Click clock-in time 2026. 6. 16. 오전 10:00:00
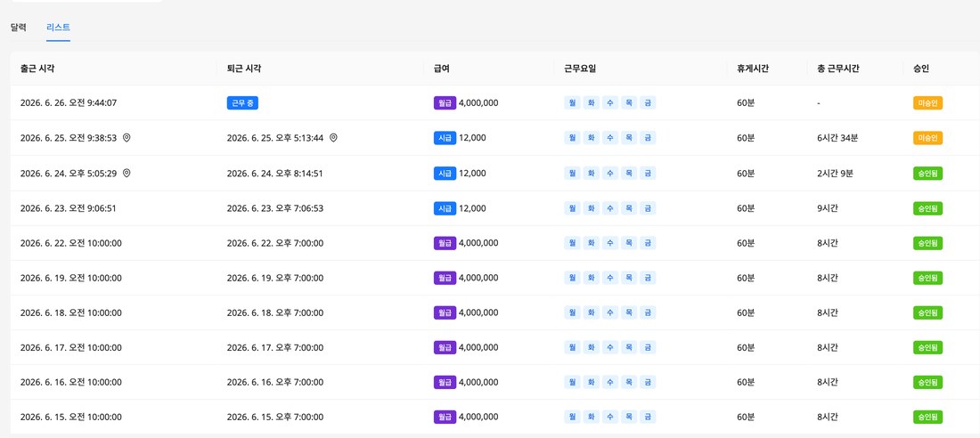 pos(71,382)
